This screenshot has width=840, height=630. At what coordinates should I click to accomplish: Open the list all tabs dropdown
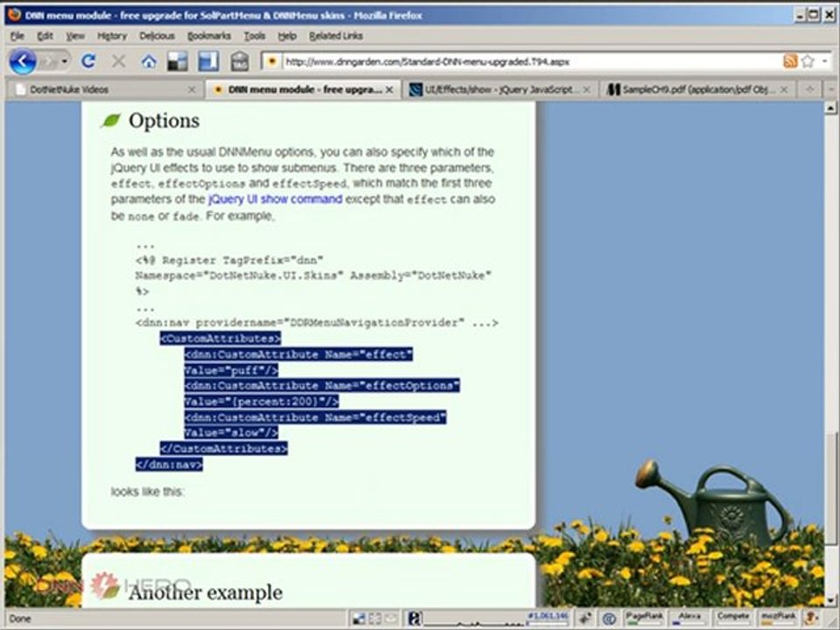coord(831,89)
